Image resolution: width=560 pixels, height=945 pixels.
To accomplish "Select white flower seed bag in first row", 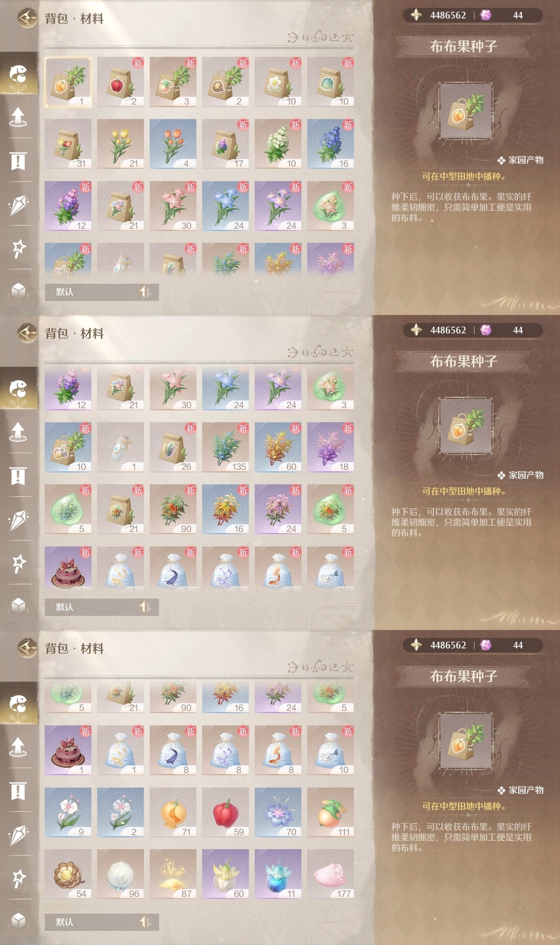I will pyautogui.click(x=278, y=82).
